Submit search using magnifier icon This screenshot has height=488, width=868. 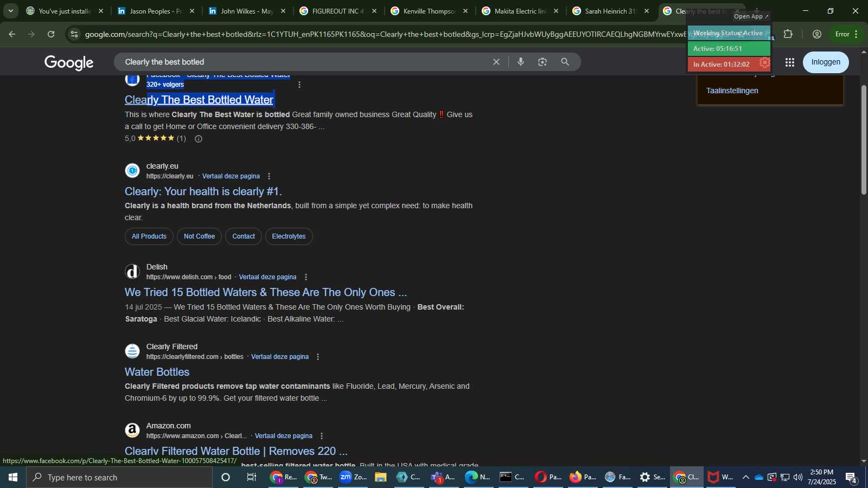565,62
